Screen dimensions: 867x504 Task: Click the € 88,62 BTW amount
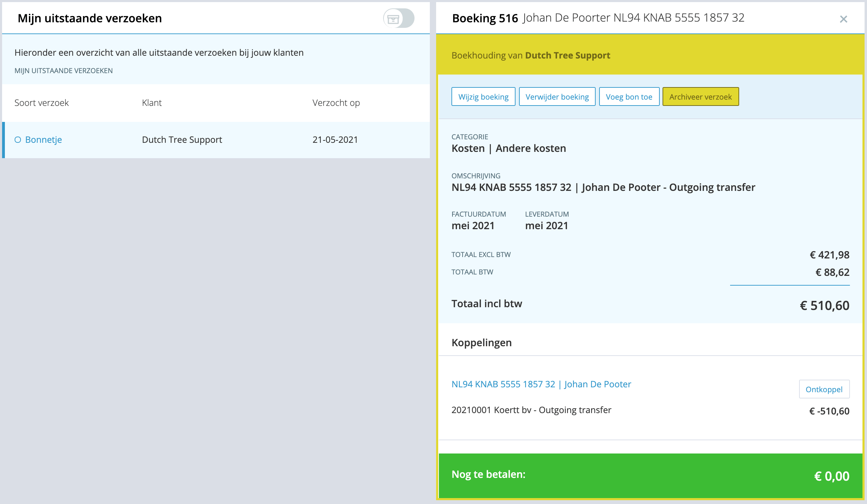(832, 272)
